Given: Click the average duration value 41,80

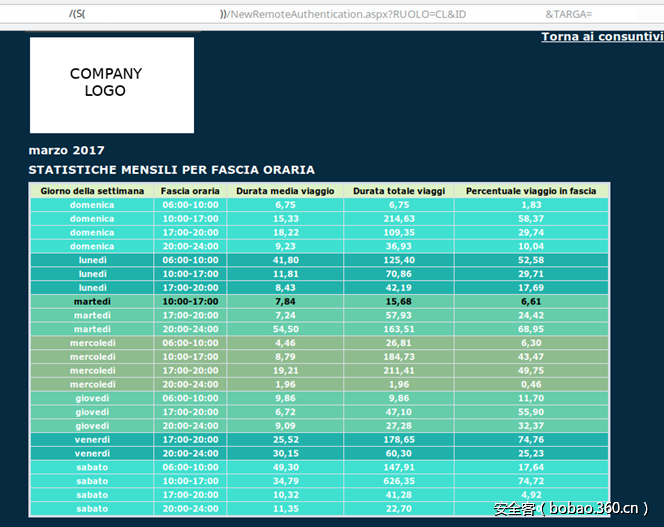Looking at the screenshot, I should (x=285, y=260).
